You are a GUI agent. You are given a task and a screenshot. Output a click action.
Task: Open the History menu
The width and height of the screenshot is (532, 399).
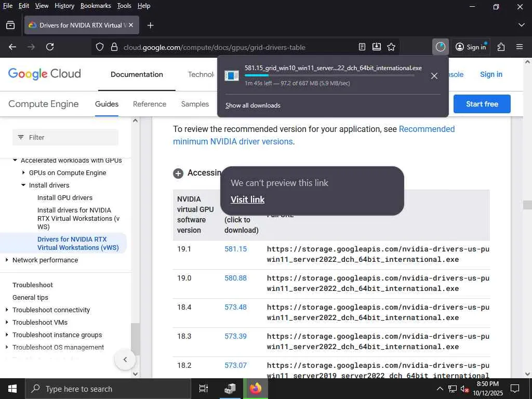click(x=64, y=6)
